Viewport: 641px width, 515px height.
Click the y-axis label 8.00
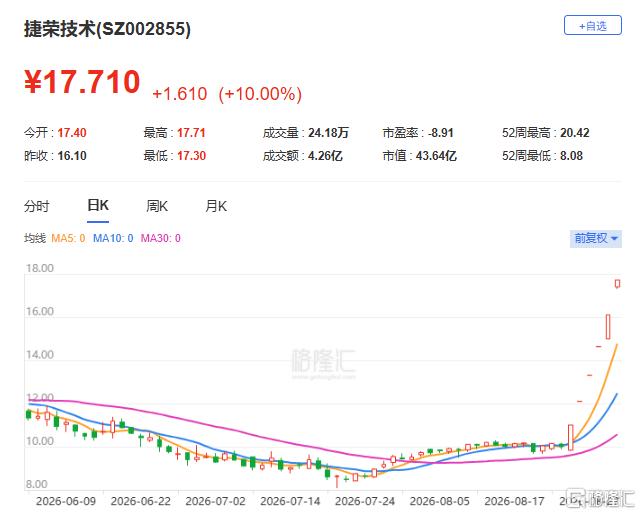tap(36, 484)
